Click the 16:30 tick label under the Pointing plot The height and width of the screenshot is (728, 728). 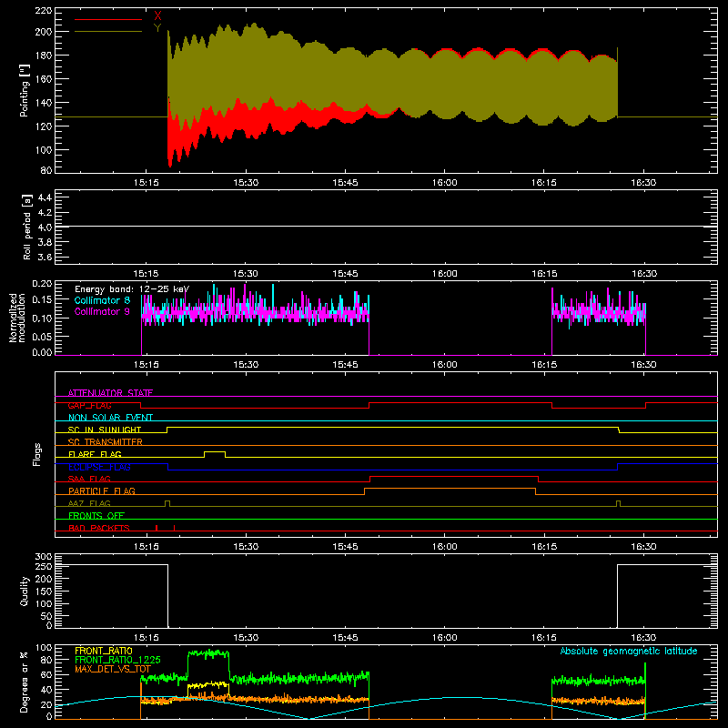tap(643, 183)
